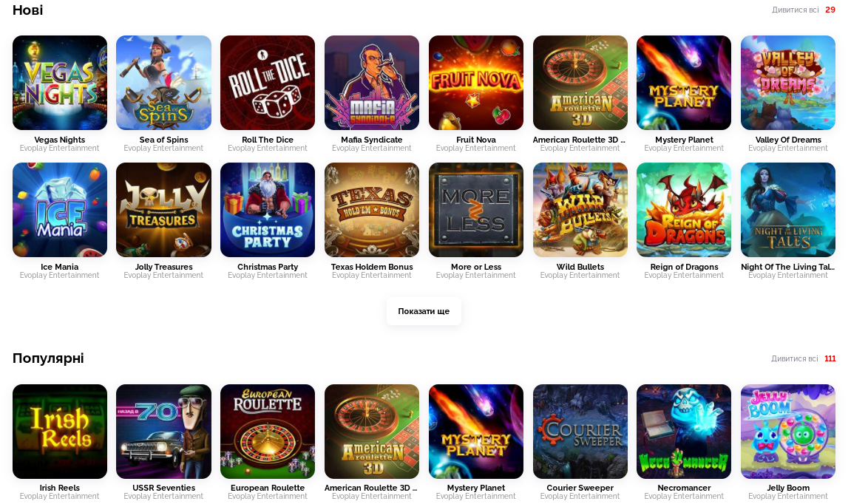
Task: Open Valley Of Dreams game thumbnail
Action: pyautogui.click(x=788, y=83)
